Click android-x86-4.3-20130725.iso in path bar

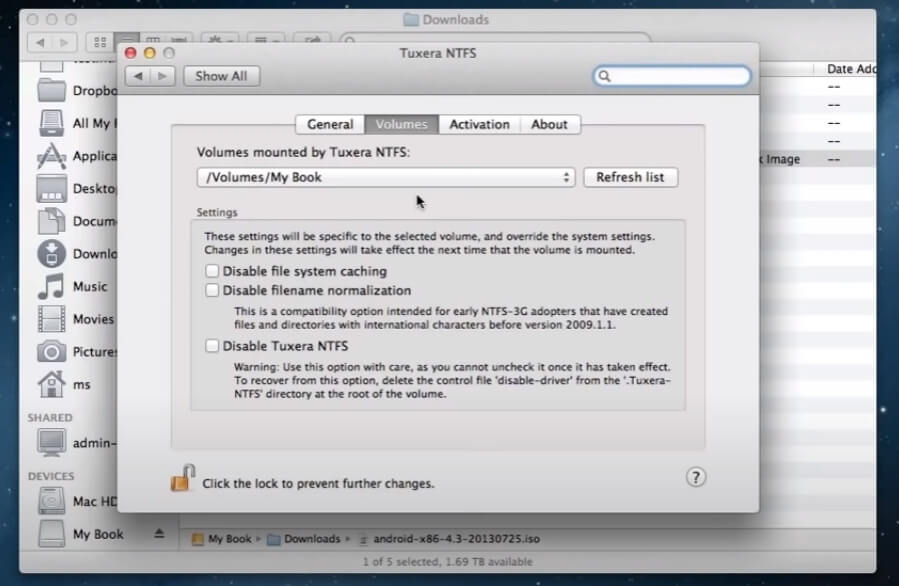[450, 538]
